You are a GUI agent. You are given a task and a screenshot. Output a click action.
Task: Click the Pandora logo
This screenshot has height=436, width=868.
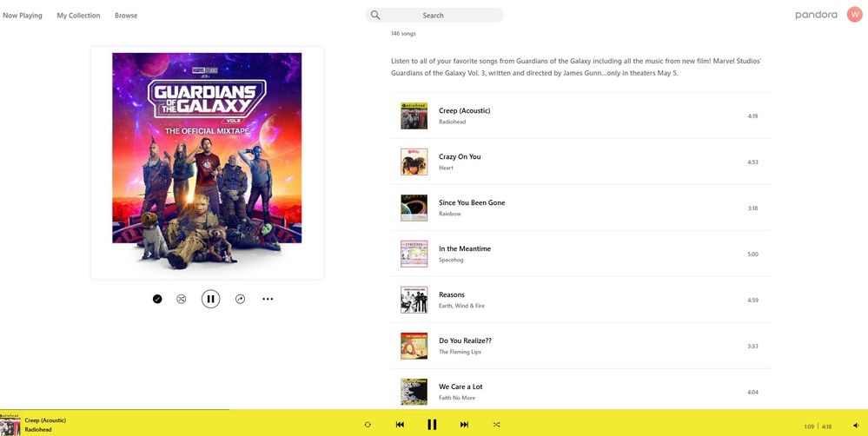[x=816, y=15]
